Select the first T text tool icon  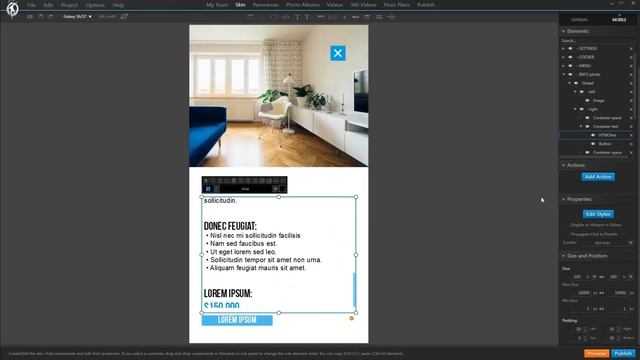pyautogui.click(x=297, y=17)
